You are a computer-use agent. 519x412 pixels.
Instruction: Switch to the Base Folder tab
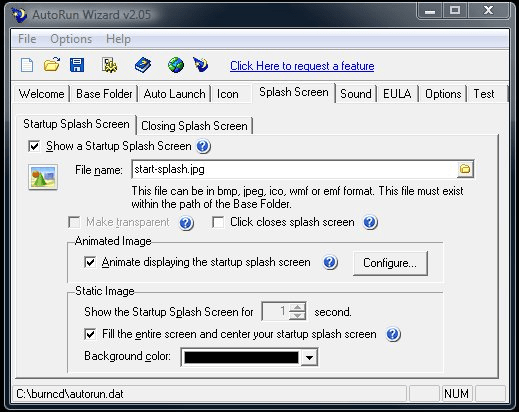coord(104,94)
